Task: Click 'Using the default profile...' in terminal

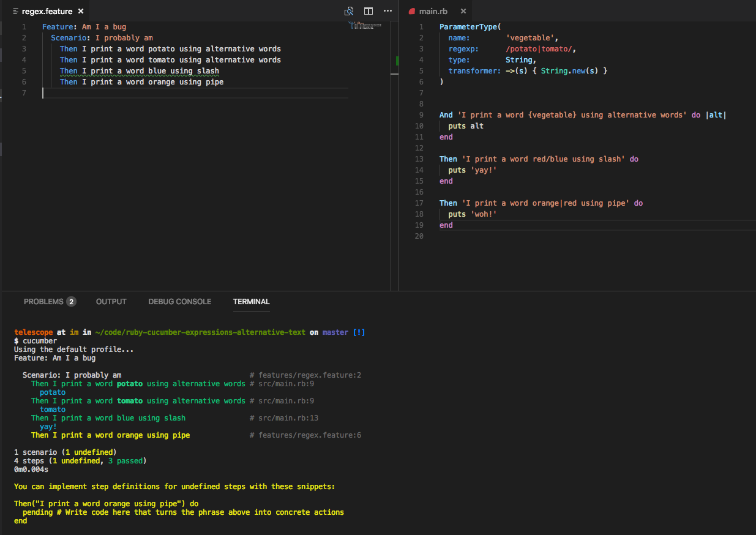Action: (x=74, y=350)
